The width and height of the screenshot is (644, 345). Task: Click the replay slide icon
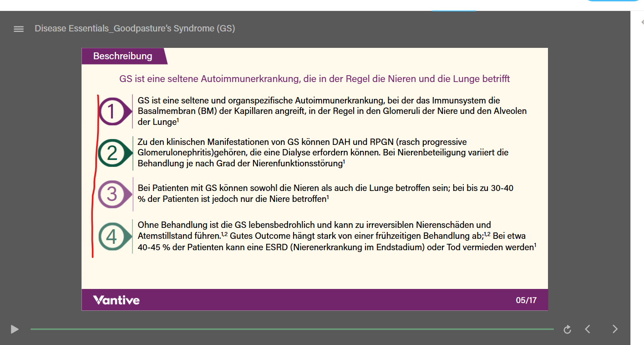coord(567,329)
